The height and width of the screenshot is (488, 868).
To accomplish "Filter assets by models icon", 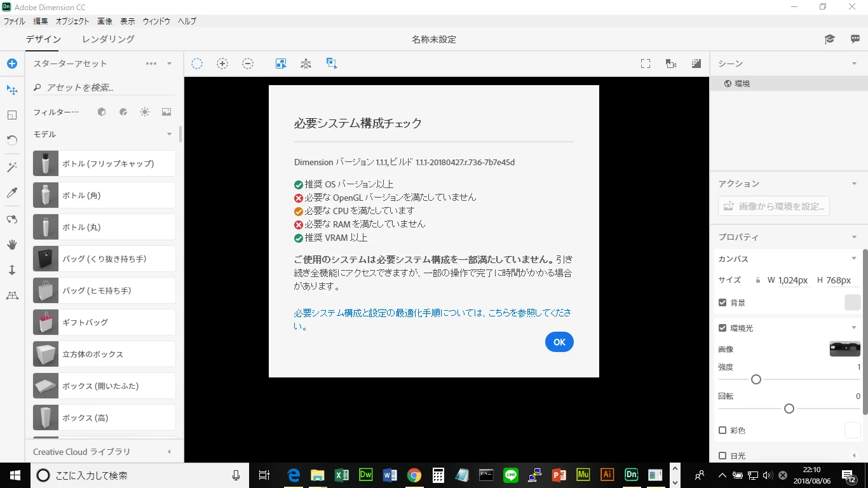I will click(102, 112).
